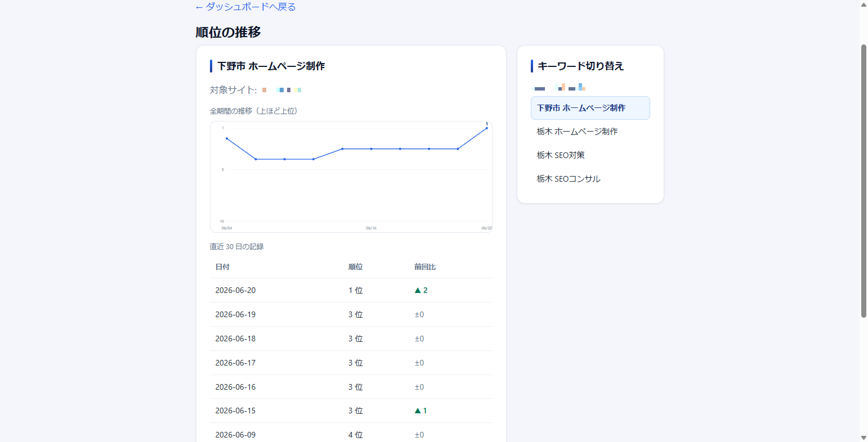This screenshot has width=868, height=442.
Task: Click the 1 位 rank cell
Action: pyautogui.click(x=355, y=291)
